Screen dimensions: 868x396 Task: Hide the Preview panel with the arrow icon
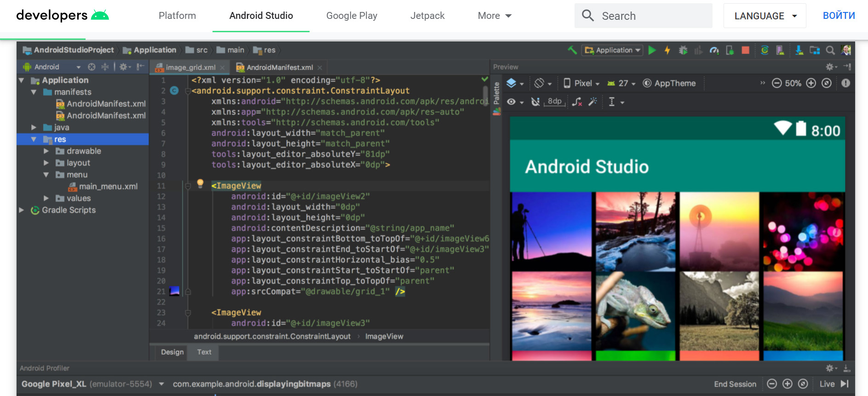point(847,67)
